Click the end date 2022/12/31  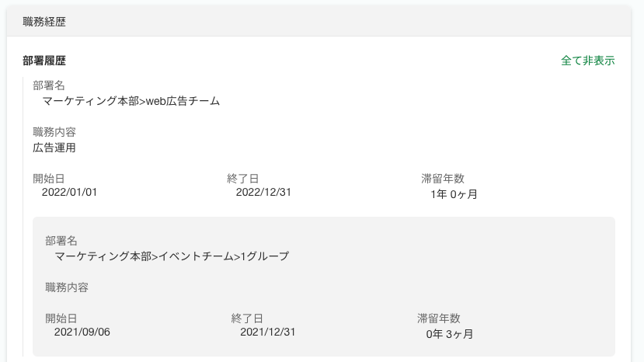click(263, 193)
